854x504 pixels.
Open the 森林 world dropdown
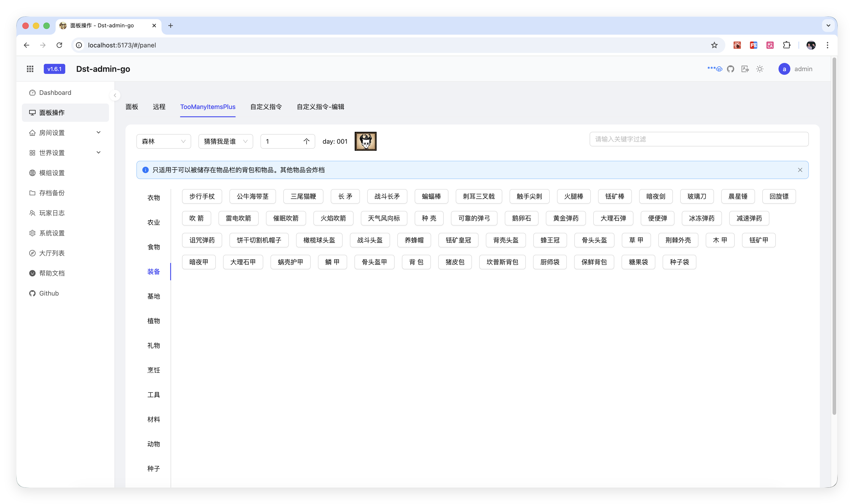tap(163, 141)
